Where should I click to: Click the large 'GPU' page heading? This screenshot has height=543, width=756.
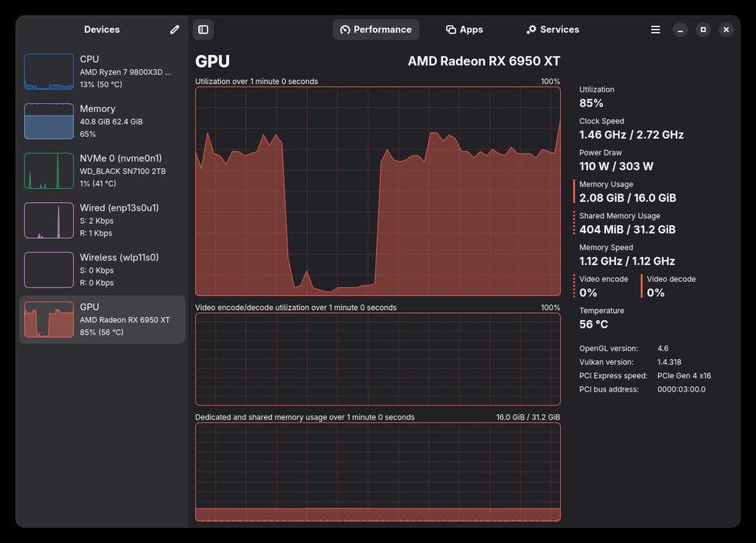[212, 61]
